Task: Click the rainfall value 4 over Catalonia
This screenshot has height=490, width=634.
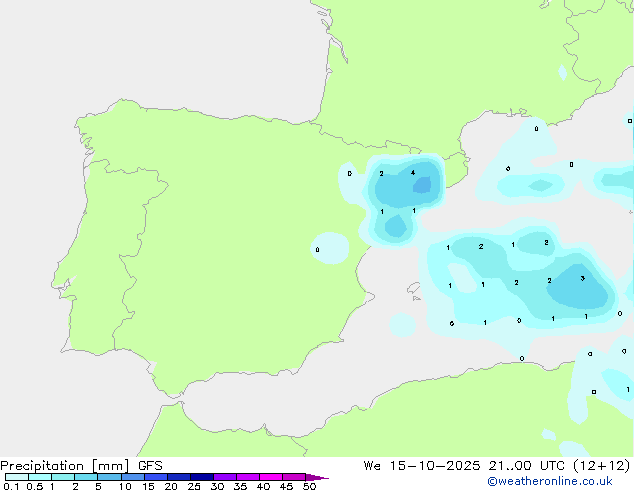Action: 412,173
